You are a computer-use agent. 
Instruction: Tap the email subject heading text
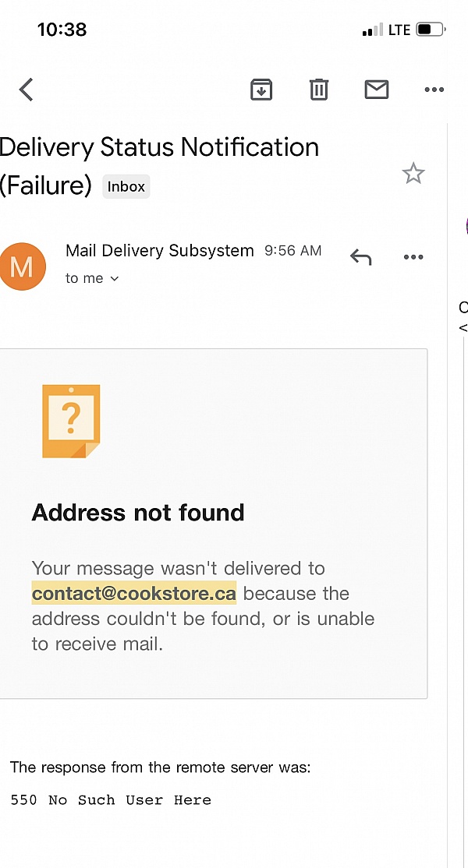tap(159, 165)
